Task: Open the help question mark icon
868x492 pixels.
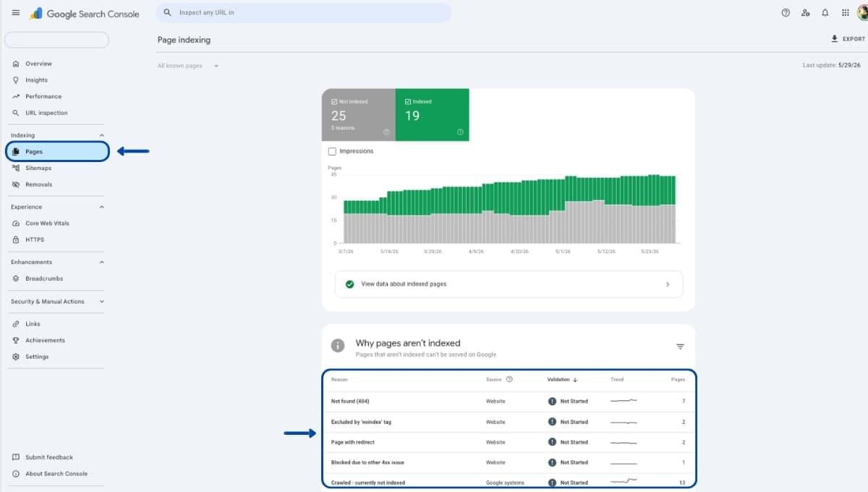Action: [x=786, y=13]
